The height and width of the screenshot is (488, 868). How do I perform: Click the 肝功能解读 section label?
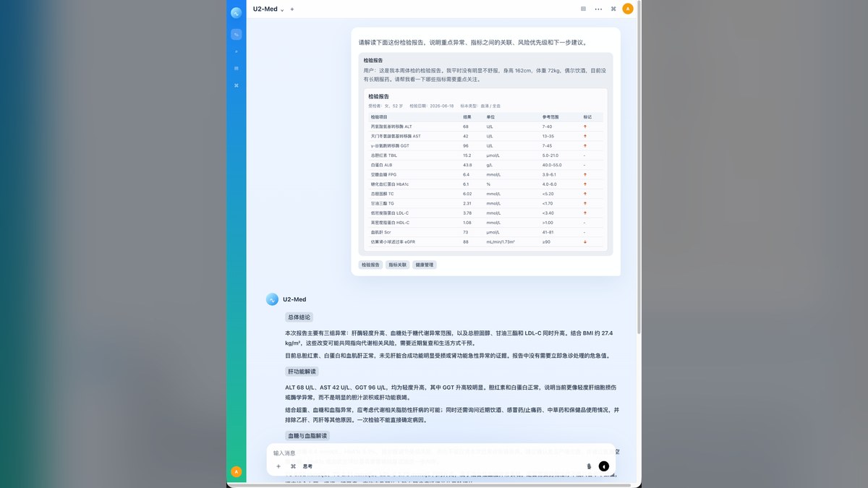pyautogui.click(x=301, y=371)
